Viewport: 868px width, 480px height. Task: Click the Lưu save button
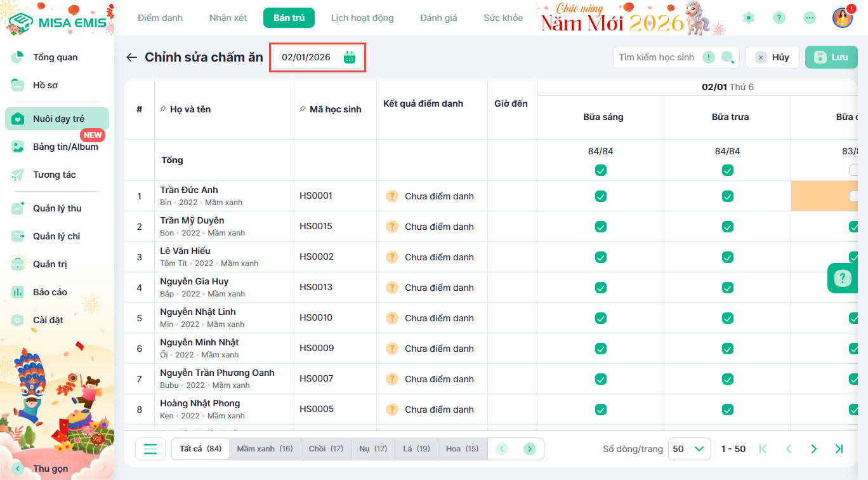[x=831, y=57]
